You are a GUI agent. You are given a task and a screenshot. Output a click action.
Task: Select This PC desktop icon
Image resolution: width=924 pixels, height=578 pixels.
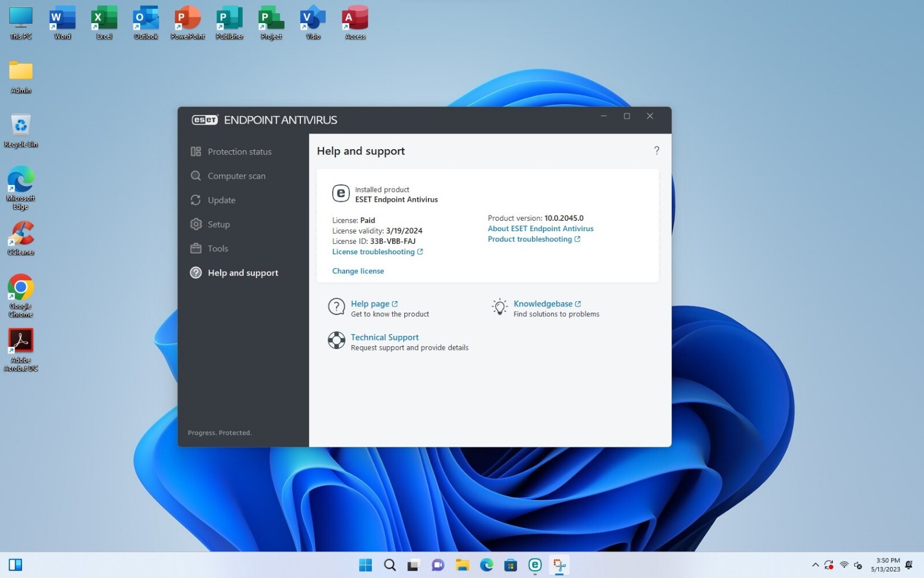click(21, 23)
